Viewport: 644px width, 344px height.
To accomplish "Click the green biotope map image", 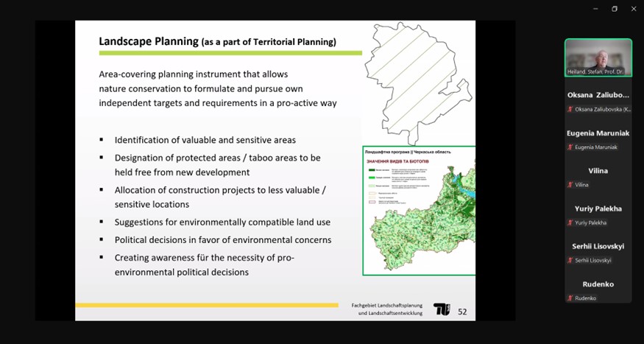I will click(x=419, y=211).
